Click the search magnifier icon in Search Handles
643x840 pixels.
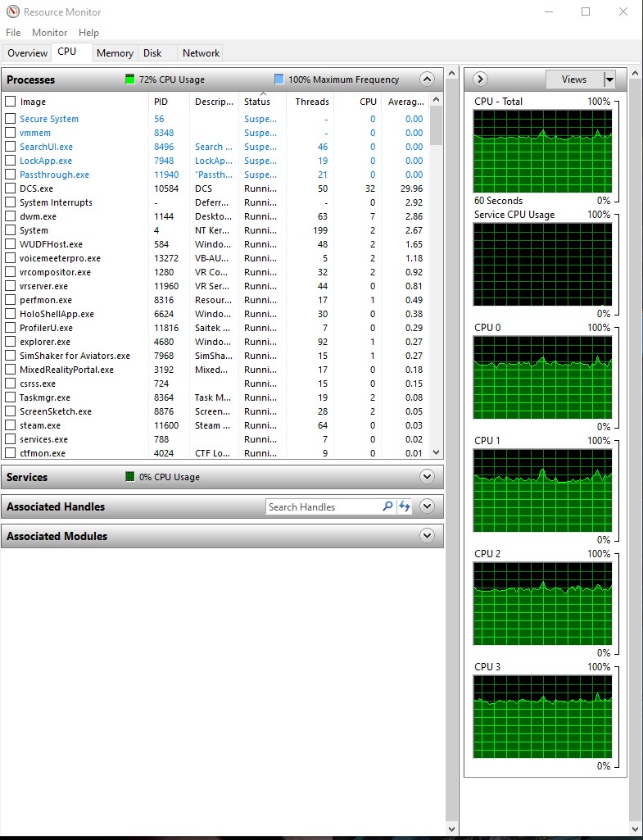coord(387,506)
